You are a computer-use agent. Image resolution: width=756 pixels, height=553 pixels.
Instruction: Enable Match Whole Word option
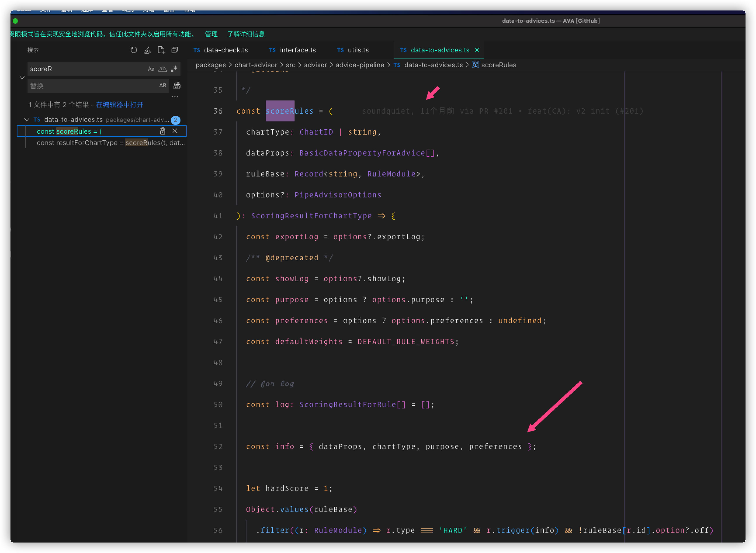[x=163, y=69]
